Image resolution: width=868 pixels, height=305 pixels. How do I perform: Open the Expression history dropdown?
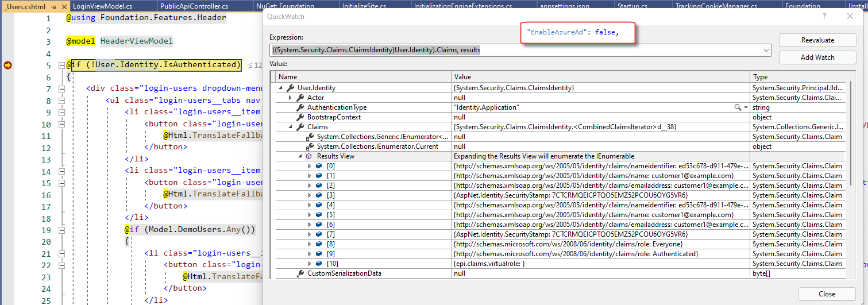[765, 51]
